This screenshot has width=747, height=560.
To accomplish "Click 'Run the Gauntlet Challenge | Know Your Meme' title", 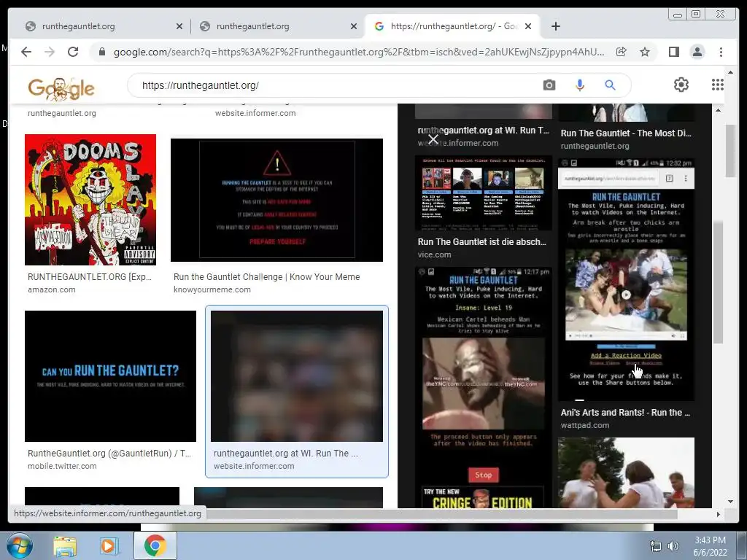I will point(267,276).
